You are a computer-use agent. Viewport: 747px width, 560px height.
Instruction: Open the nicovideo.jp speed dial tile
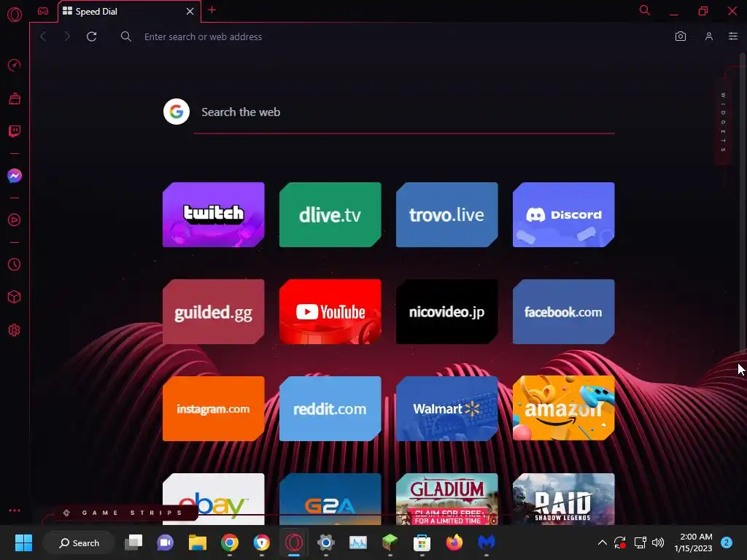447,312
